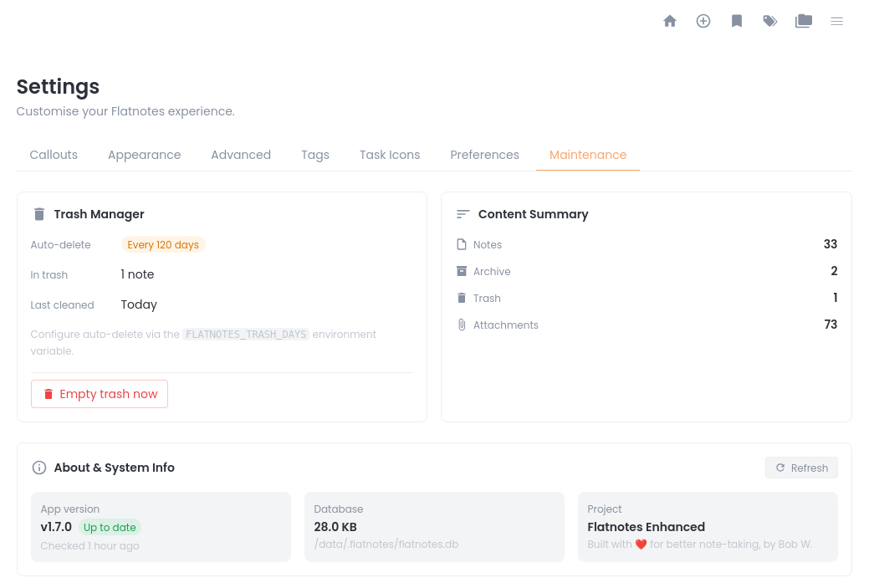Switch to the Appearance tab
This screenshot has width=869, height=588.
tap(144, 155)
